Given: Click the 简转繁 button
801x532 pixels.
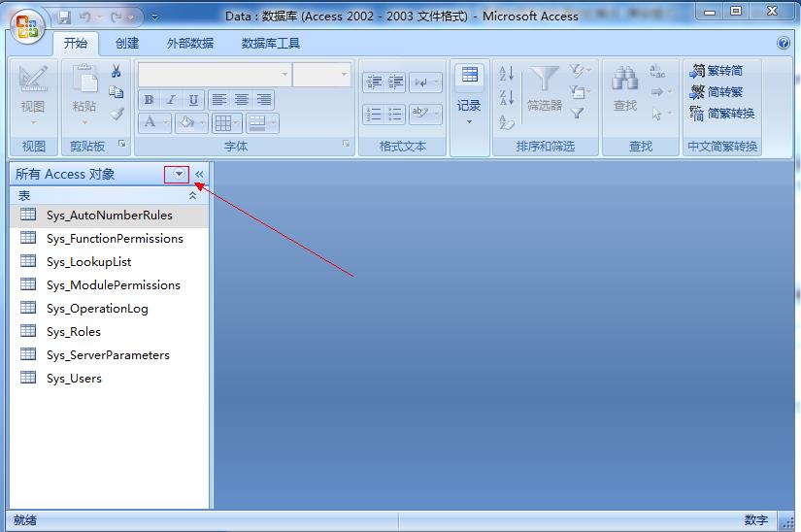Looking at the screenshot, I should 717,92.
